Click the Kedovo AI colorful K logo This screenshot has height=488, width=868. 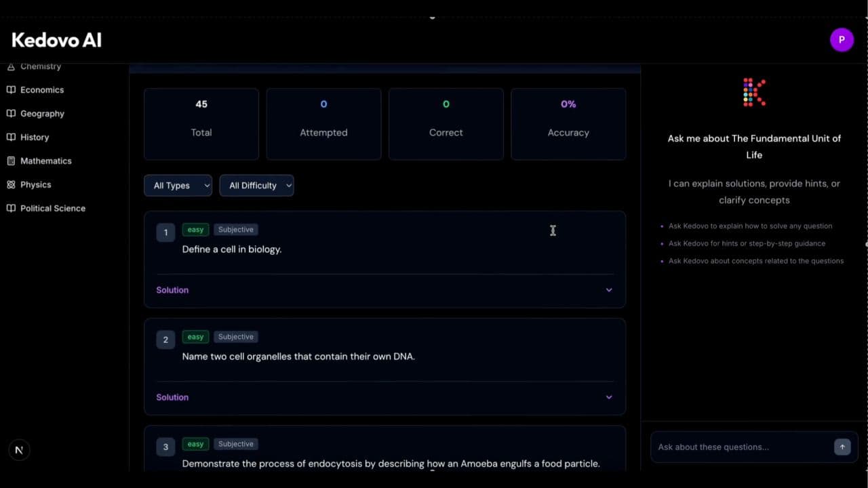754,91
